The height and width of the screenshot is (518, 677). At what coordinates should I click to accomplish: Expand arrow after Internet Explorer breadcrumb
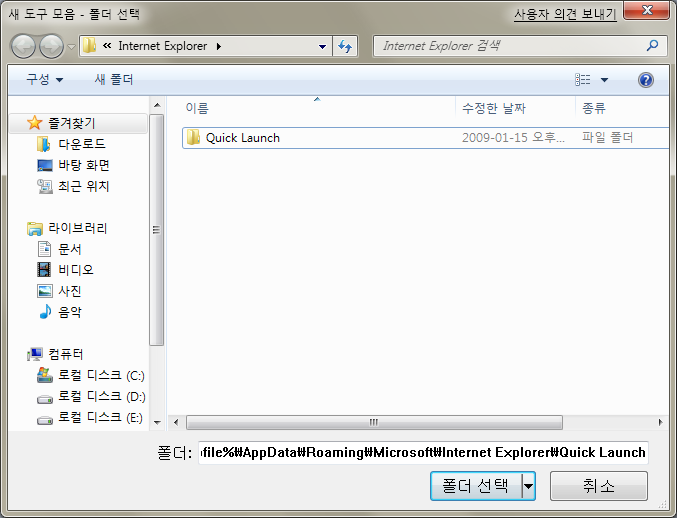219,46
